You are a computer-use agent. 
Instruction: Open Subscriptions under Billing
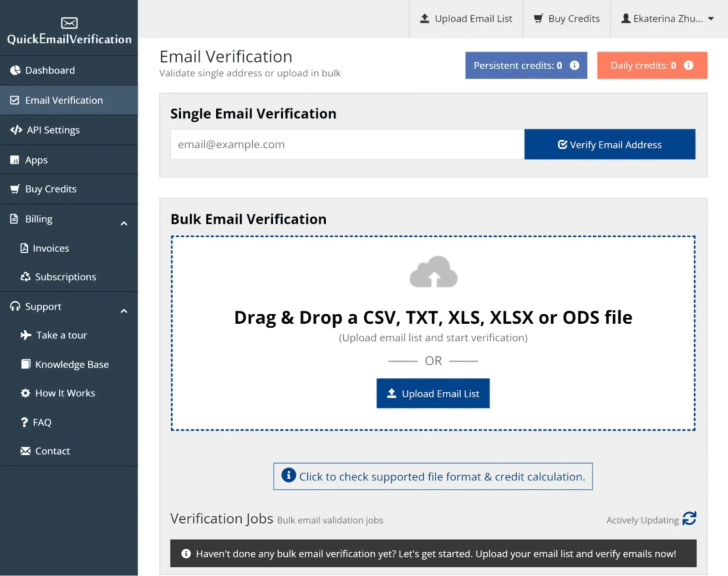pyautogui.click(x=65, y=277)
